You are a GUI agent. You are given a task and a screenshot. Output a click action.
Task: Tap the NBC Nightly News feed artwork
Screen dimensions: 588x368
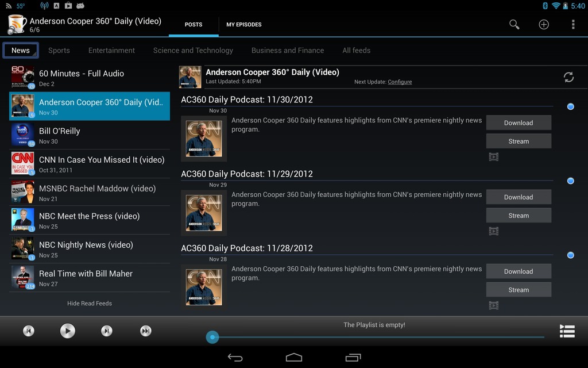click(23, 248)
